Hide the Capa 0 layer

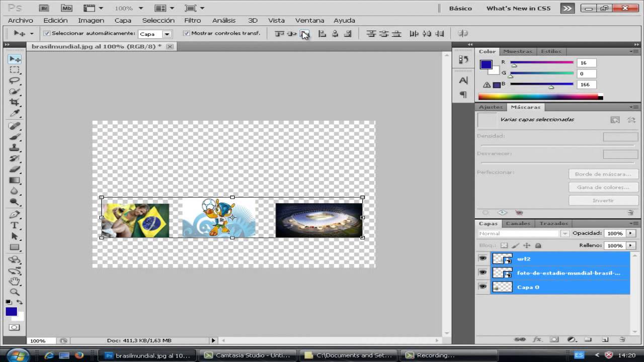483,287
